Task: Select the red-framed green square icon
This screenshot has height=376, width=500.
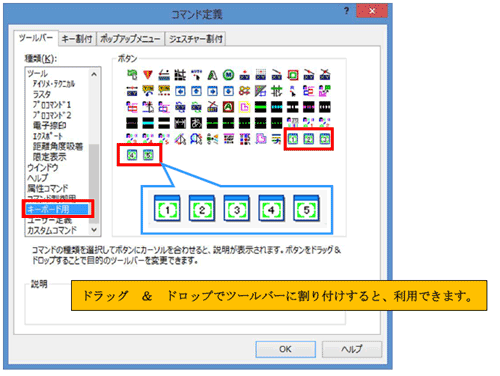Action: click(x=293, y=75)
